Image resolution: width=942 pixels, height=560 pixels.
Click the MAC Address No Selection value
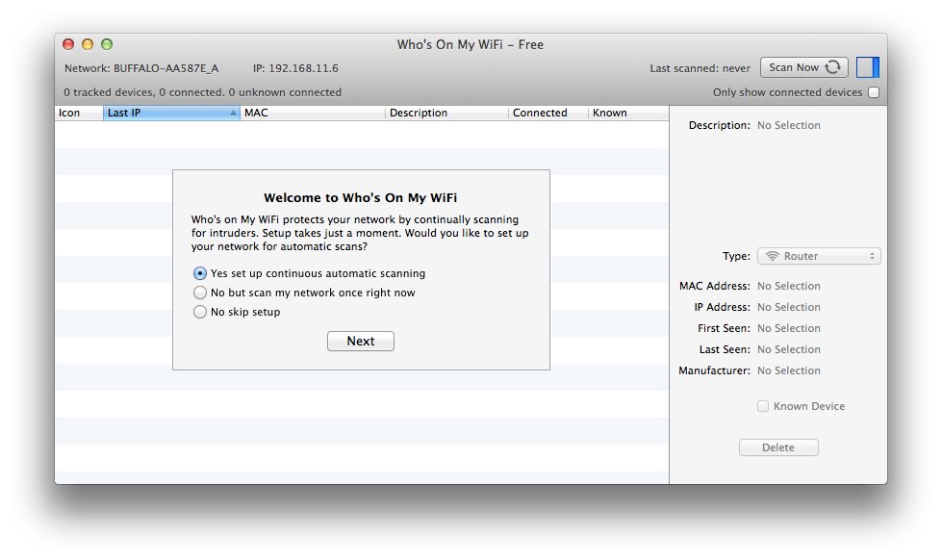point(789,286)
